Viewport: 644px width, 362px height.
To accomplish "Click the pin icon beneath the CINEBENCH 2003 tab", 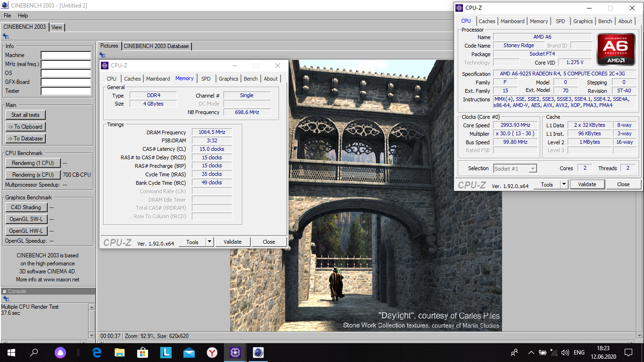I will coord(6,36).
